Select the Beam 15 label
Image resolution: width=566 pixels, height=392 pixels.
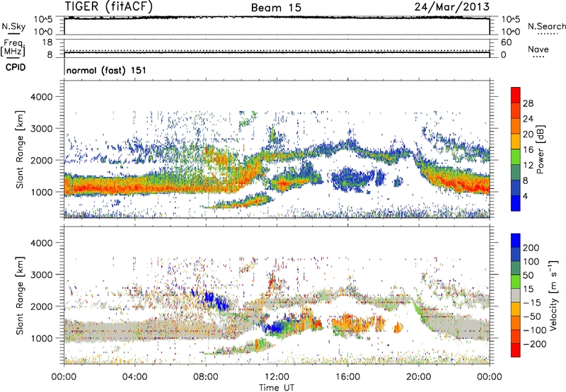[x=276, y=8]
